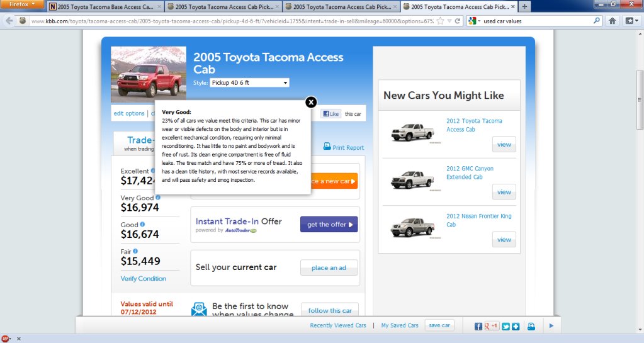Click the Print Report link
644x343 pixels.
pyautogui.click(x=348, y=147)
